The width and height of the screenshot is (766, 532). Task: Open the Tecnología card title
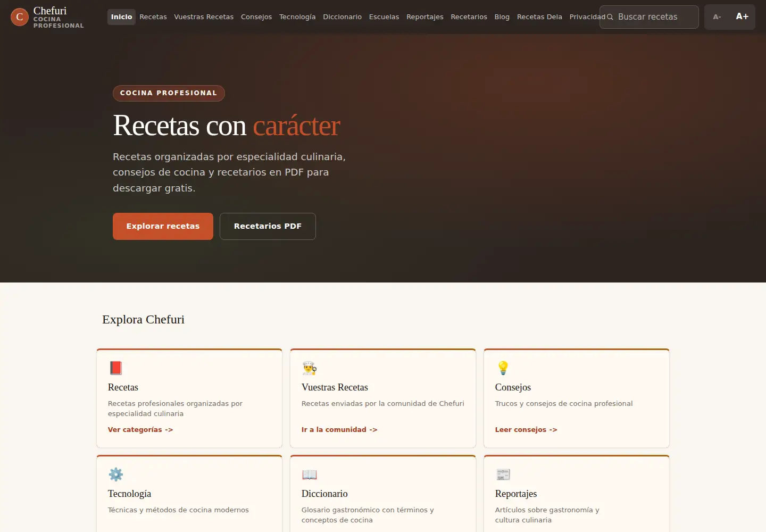click(x=129, y=494)
